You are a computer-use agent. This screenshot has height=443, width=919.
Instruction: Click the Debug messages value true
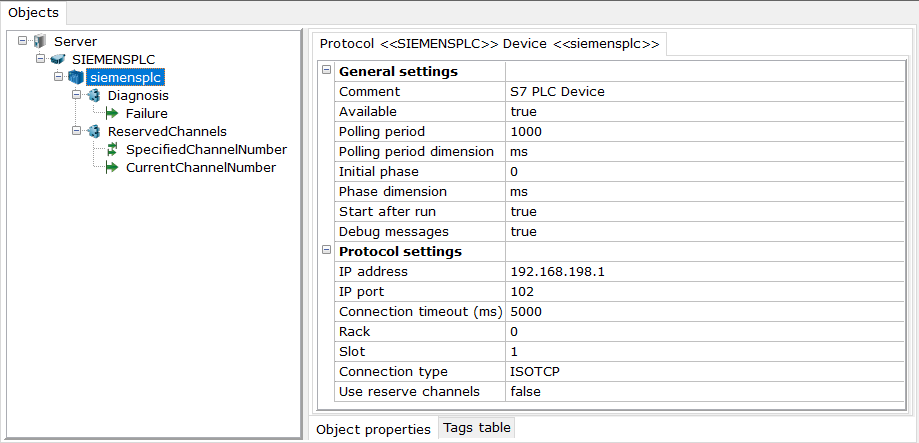[x=705, y=231]
